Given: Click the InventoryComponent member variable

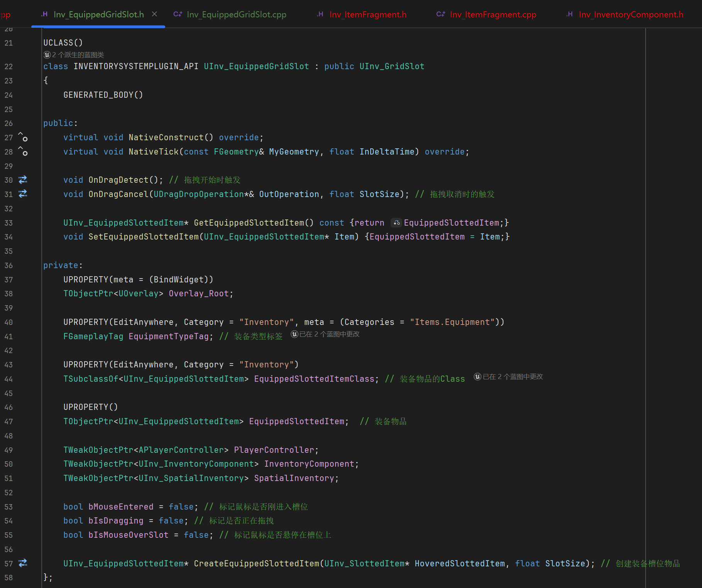Looking at the screenshot, I should 309,464.
